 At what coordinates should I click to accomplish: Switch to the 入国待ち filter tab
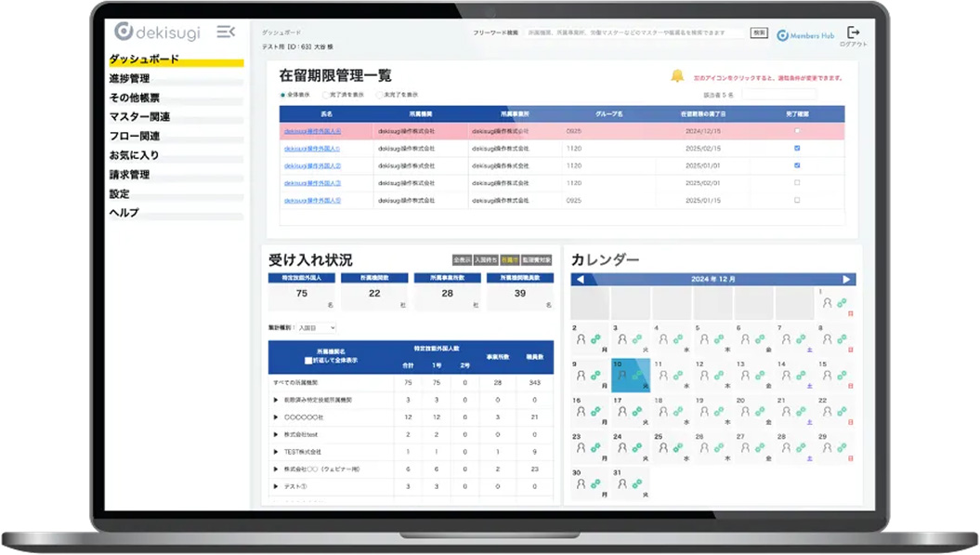tap(485, 259)
